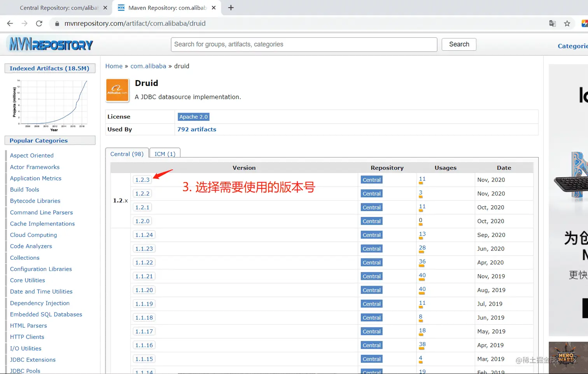
Task: Open usages count 36 for version 1.1.22
Action: (422, 262)
